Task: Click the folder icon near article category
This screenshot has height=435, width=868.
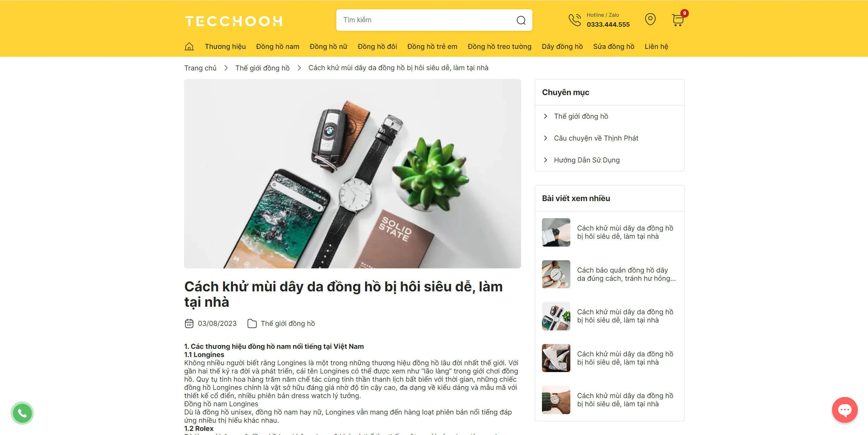Action: coord(252,324)
